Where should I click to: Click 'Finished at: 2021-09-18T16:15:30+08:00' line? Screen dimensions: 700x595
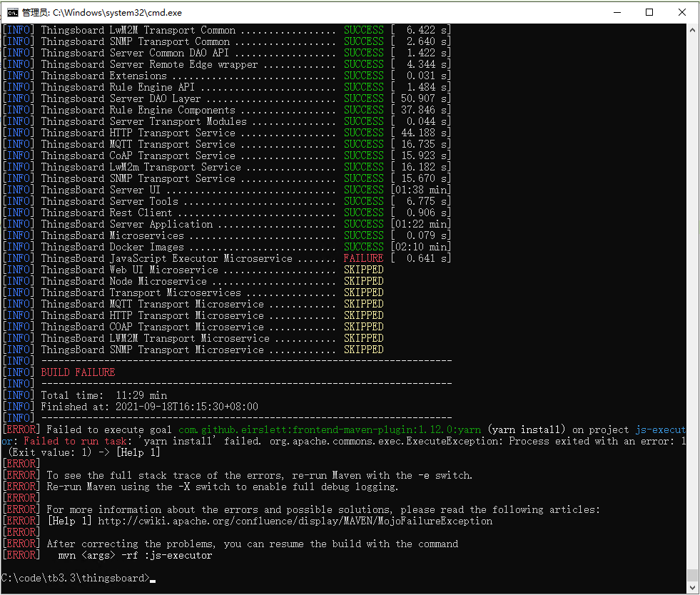150,407
